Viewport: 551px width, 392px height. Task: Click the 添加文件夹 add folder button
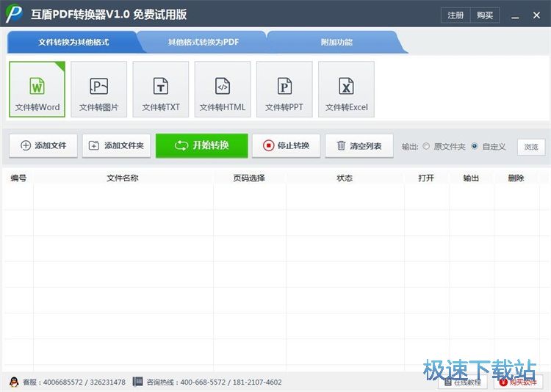pos(116,145)
